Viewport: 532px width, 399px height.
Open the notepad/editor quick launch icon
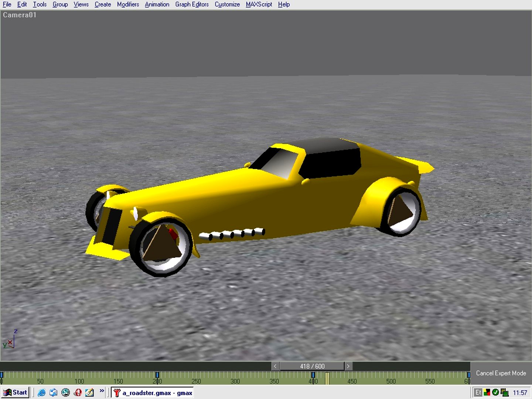89,392
